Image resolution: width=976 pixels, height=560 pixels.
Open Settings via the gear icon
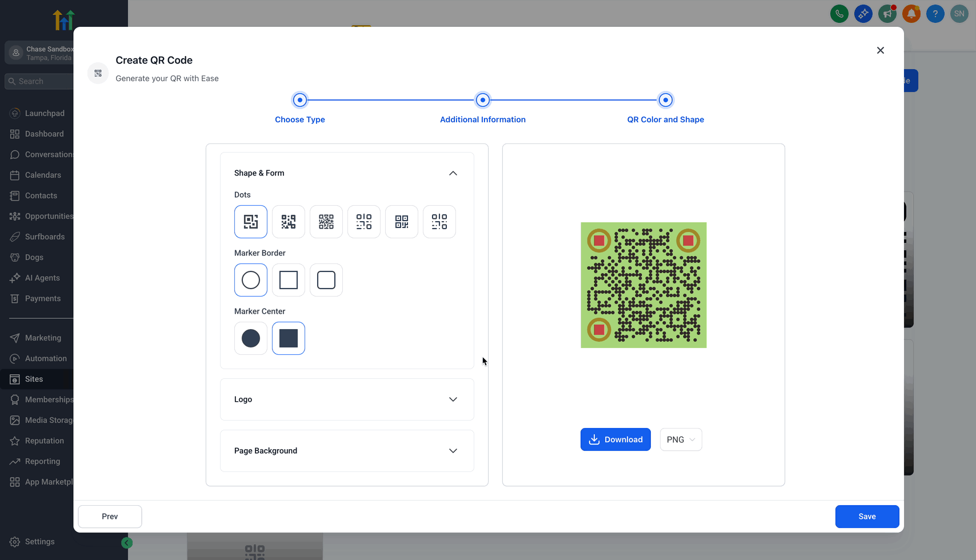(x=15, y=542)
